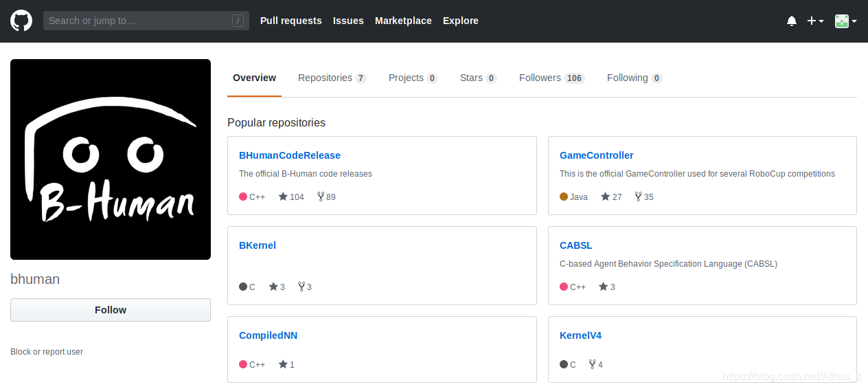The image size is (868, 389).
Task: Click the C++ color dot on CompiledNN
Action: click(x=243, y=364)
